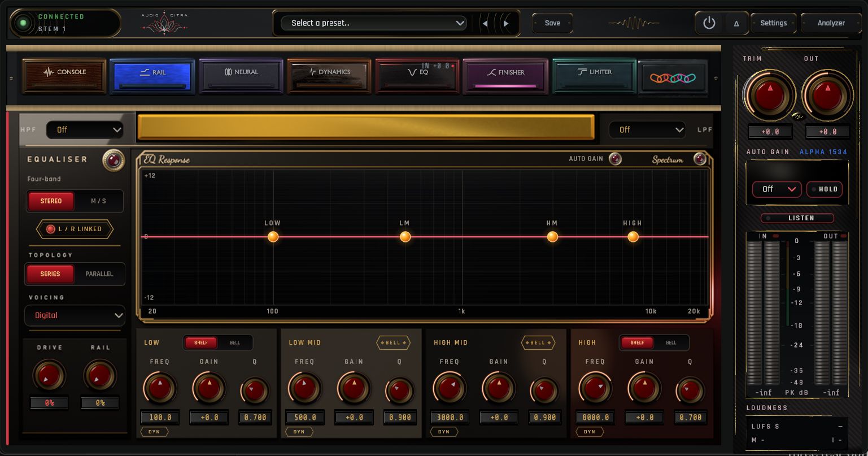This screenshot has width=868, height=456.
Task: Toggle the HOLD button
Action: click(825, 189)
